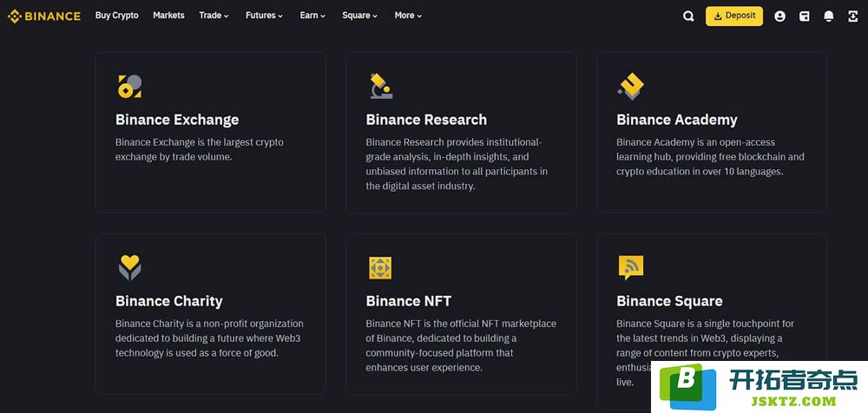Click the Binance Square chat icon
This screenshot has height=413, width=868.
(x=630, y=267)
